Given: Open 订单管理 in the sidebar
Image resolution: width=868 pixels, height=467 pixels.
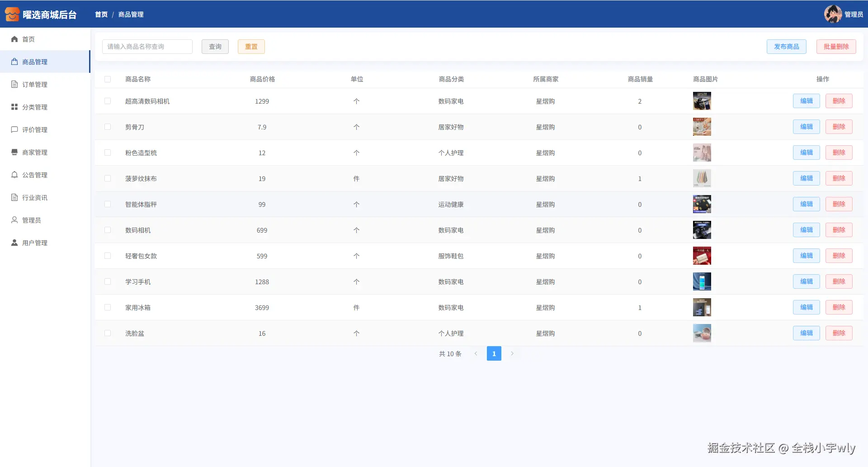Looking at the screenshot, I should [45, 85].
